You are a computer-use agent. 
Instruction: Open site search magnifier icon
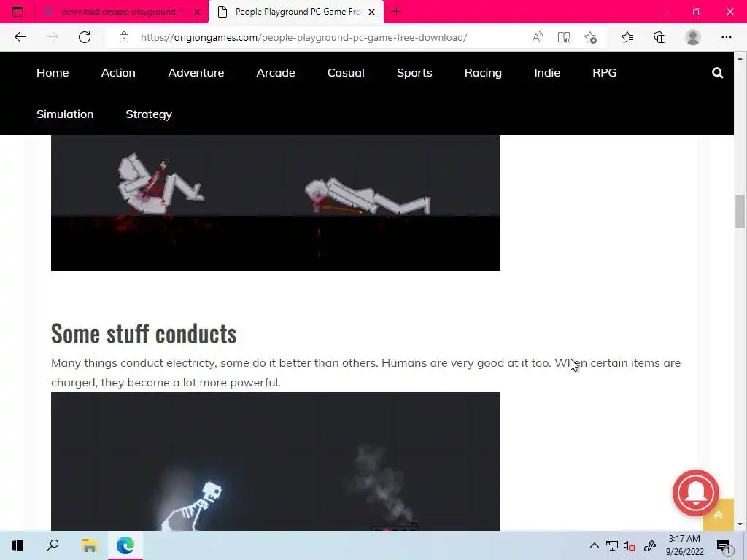pyautogui.click(x=718, y=73)
